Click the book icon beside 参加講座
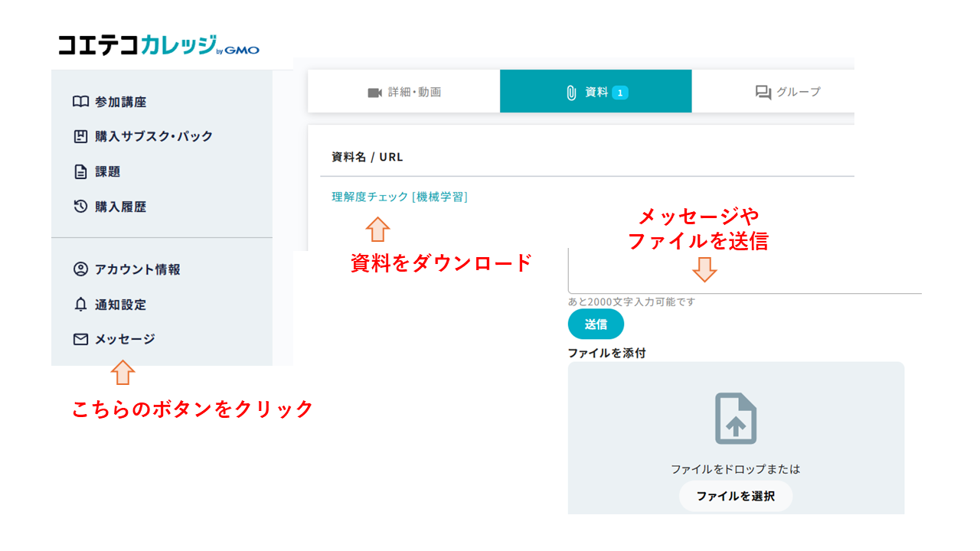The width and height of the screenshot is (980, 551). 80,102
